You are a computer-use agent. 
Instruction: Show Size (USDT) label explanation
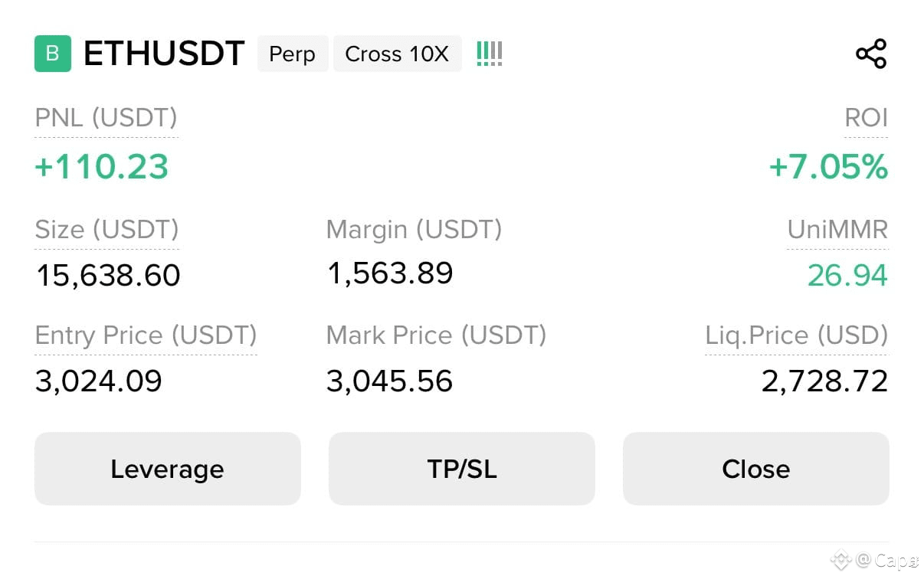click(x=106, y=229)
